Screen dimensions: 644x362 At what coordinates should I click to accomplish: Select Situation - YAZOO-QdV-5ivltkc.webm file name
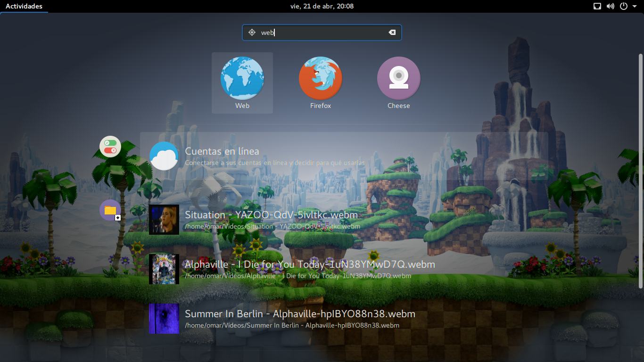point(271,215)
